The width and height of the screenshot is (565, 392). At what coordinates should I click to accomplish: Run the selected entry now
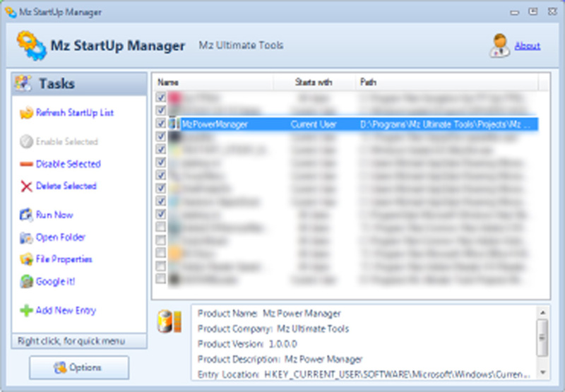click(x=54, y=215)
